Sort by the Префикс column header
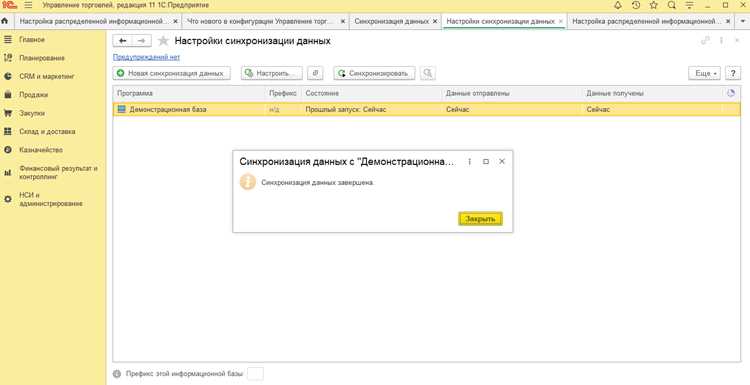750x385 pixels. pos(283,94)
